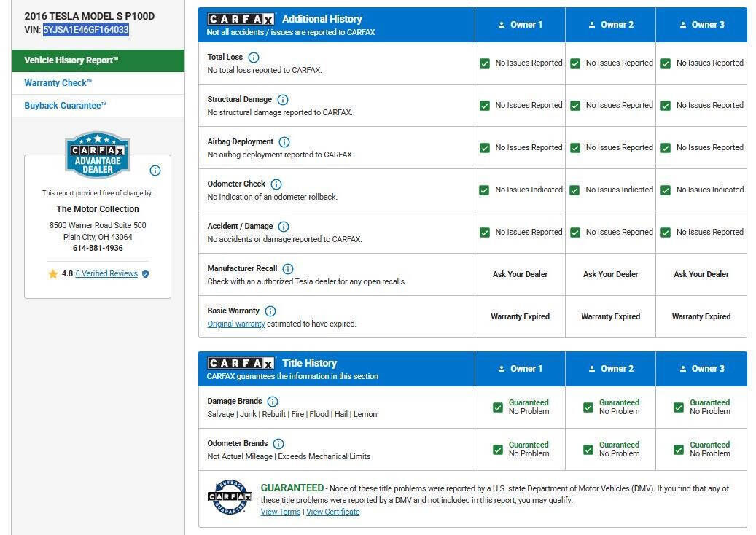The image size is (756, 535).
Task: Select Vehicle History Report tab
Action: [98, 60]
